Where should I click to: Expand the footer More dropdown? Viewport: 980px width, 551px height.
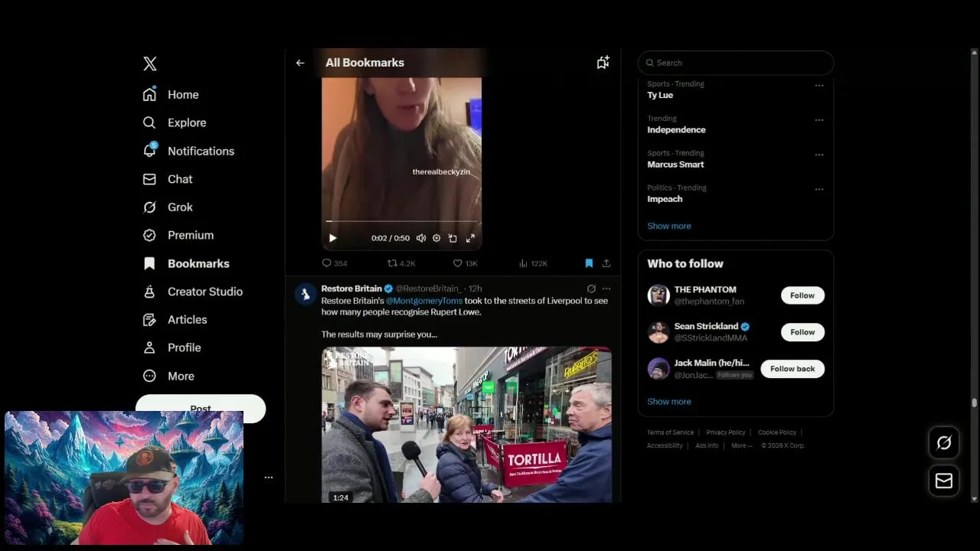tap(742, 445)
